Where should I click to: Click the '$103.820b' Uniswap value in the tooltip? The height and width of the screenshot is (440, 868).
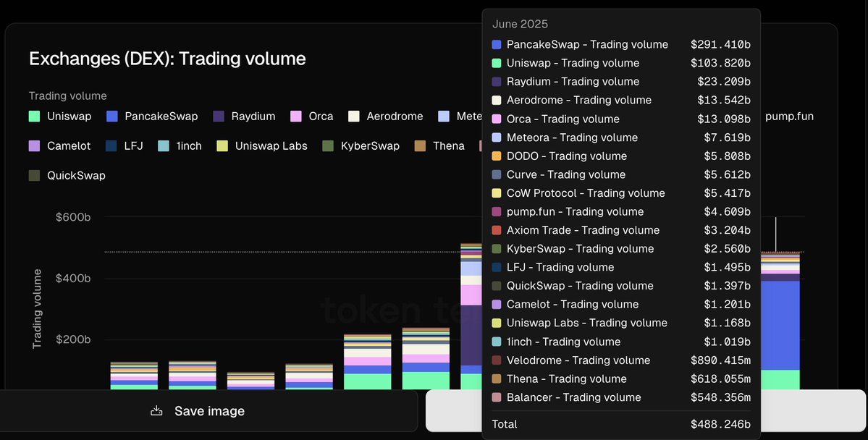coord(720,63)
